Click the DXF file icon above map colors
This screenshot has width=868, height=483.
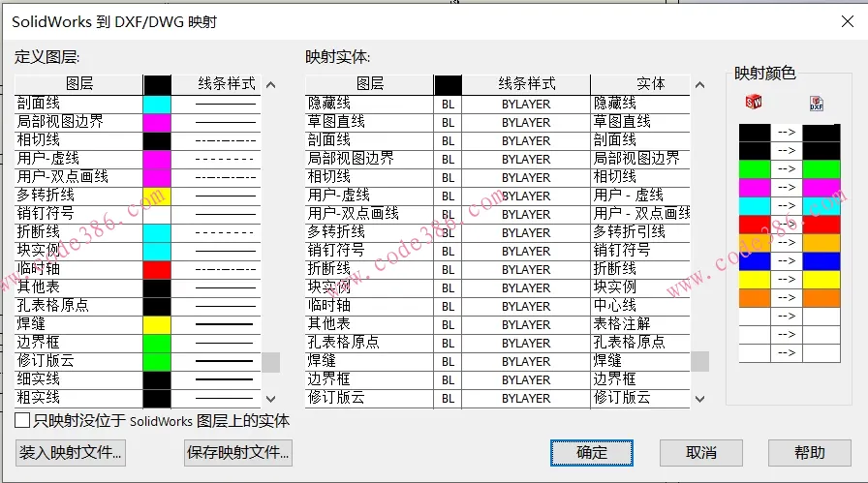(x=817, y=104)
